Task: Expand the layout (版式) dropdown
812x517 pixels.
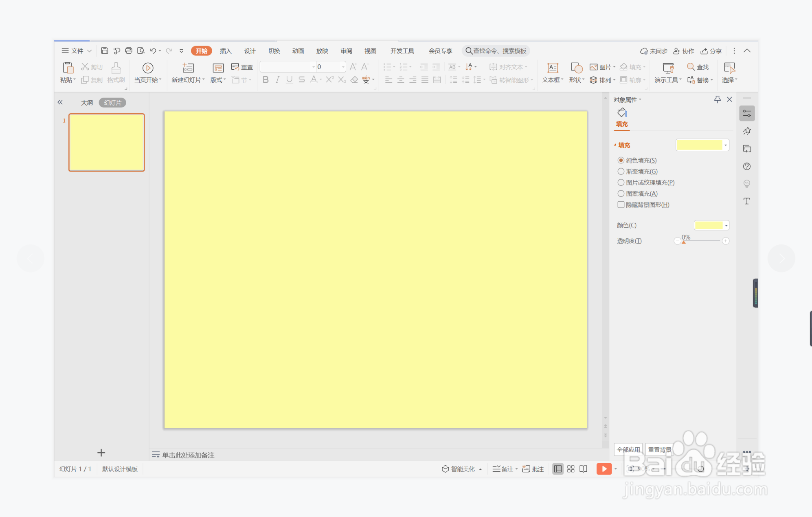Action: pos(218,80)
